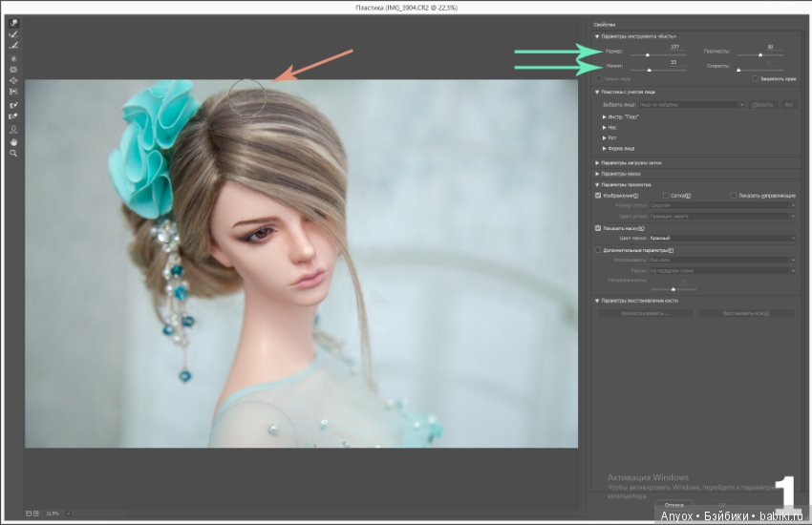812x525 pixels.
Task: Disable the Показать маску checkbox
Action: tap(598, 228)
